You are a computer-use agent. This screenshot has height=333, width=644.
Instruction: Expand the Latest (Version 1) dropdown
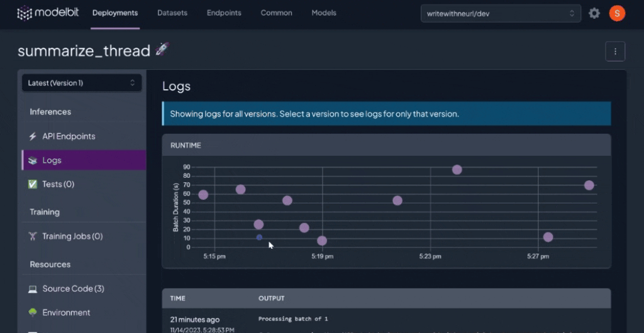(82, 83)
